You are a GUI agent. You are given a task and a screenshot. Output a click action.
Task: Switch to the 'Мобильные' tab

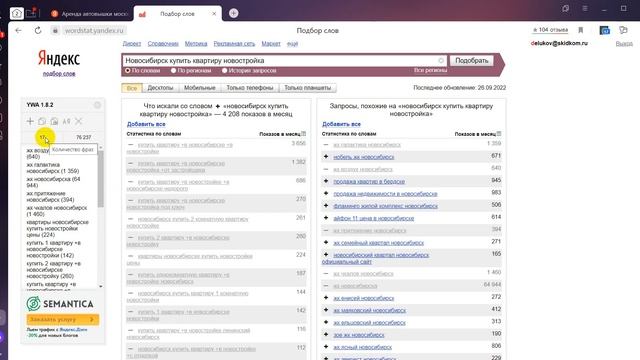pyautogui.click(x=200, y=88)
